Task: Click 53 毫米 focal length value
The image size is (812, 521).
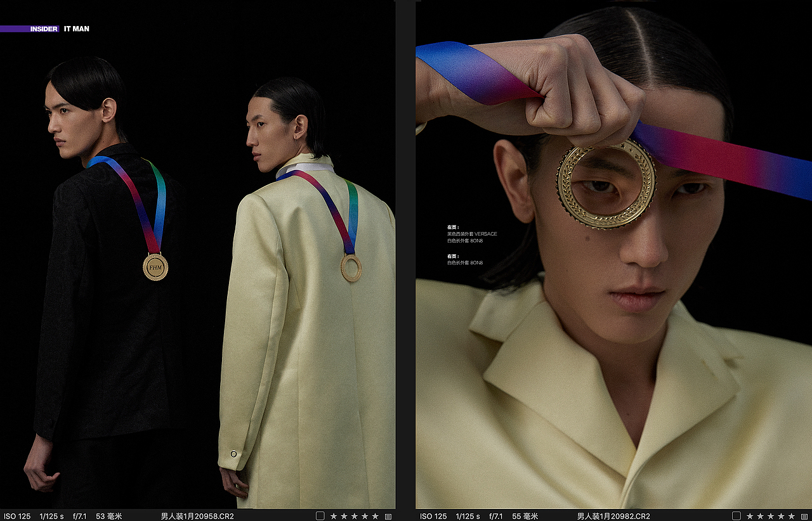Action: (109, 517)
